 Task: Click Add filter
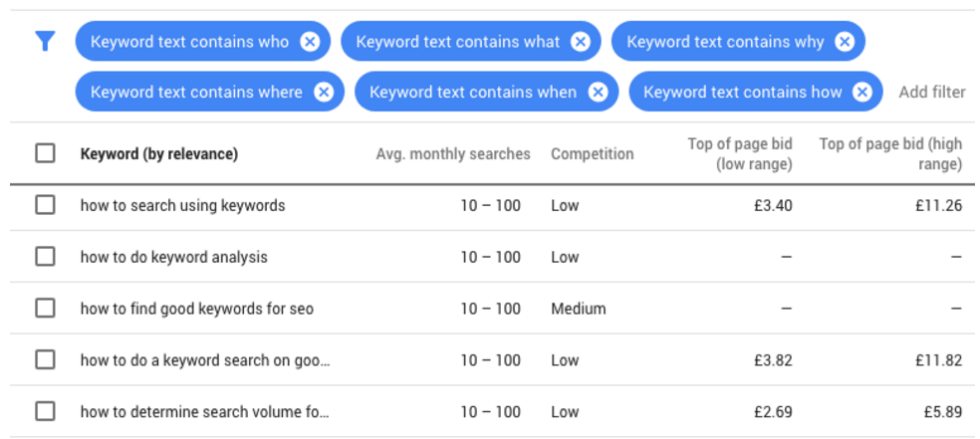click(x=931, y=92)
